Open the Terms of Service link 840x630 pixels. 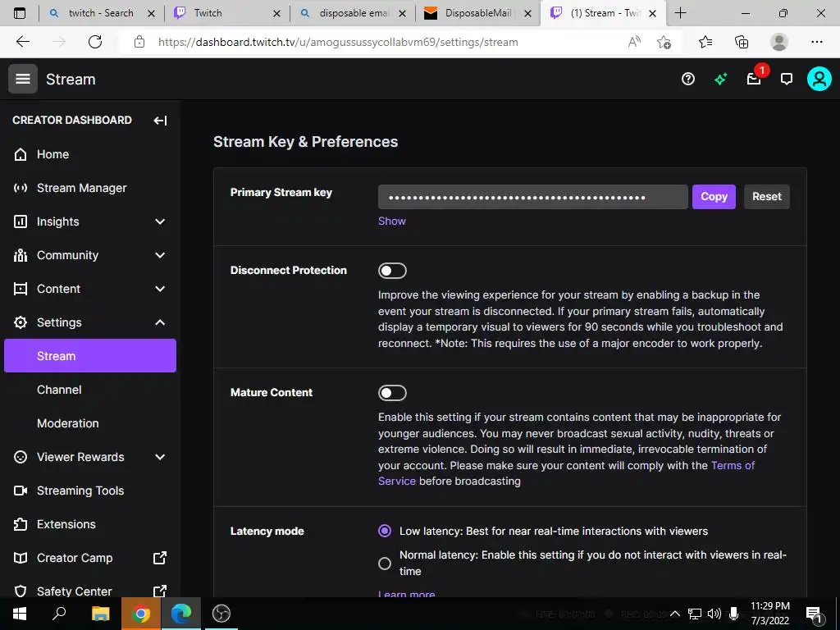pos(566,473)
